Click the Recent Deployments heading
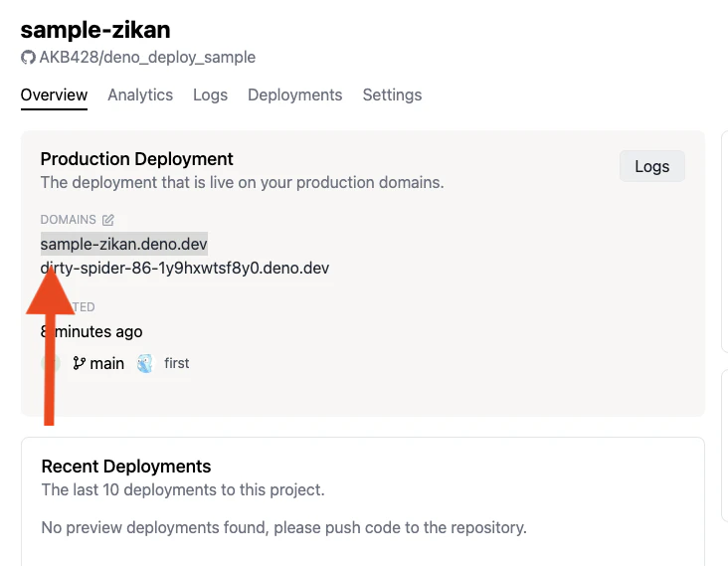 126,467
